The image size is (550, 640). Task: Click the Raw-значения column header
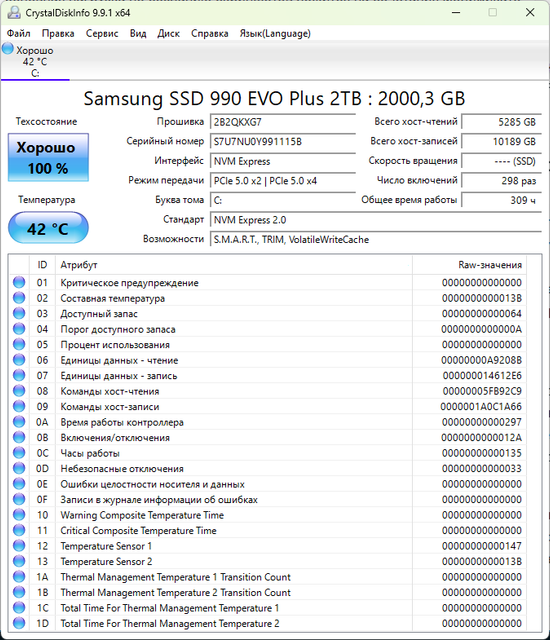(469, 265)
